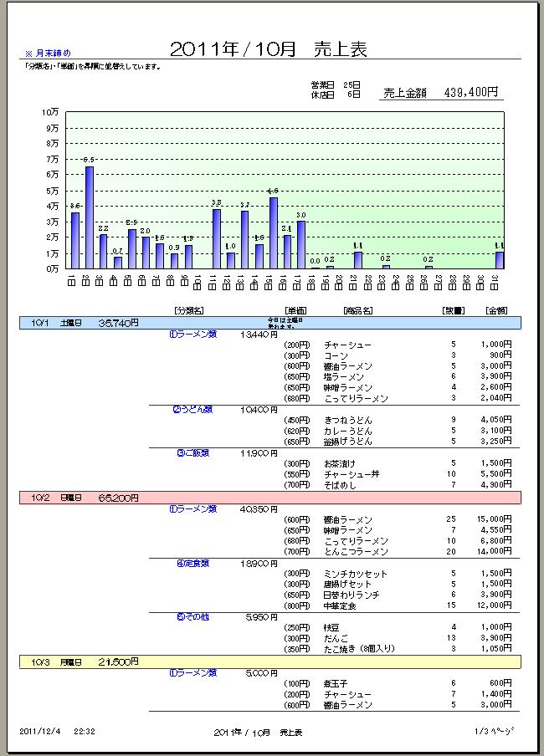Click the chart bar labeled 0.7 for 4日
The height and width of the screenshot is (756, 544).
pos(118,263)
